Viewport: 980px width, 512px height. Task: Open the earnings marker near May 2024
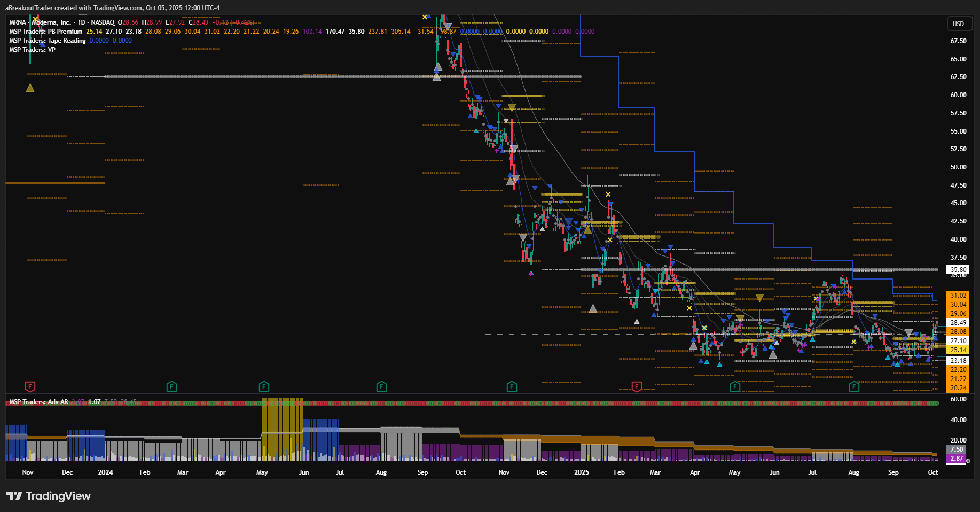coord(264,386)
